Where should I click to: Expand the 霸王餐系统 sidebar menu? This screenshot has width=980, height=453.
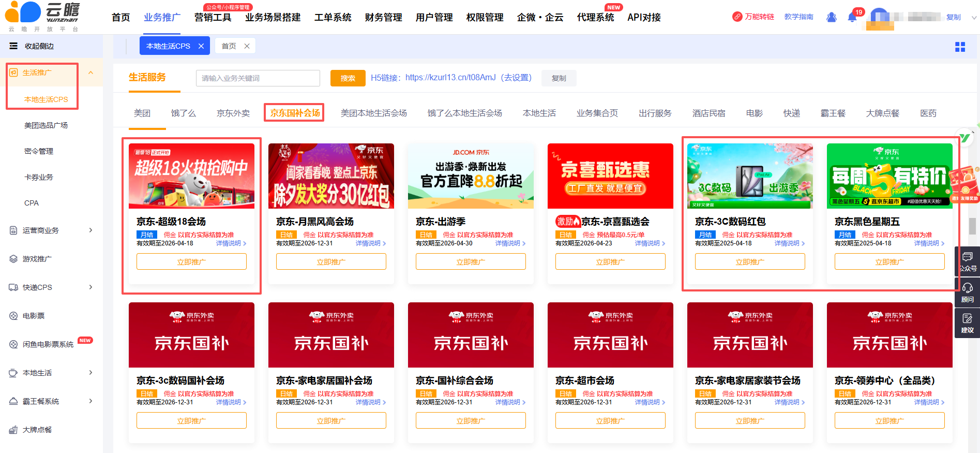point(91,401)
